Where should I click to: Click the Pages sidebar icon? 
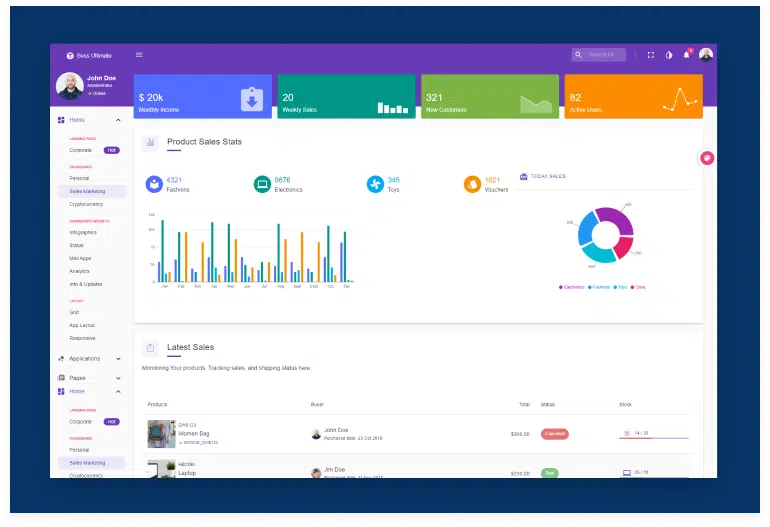pyautogui.click(x=61, y=378)
